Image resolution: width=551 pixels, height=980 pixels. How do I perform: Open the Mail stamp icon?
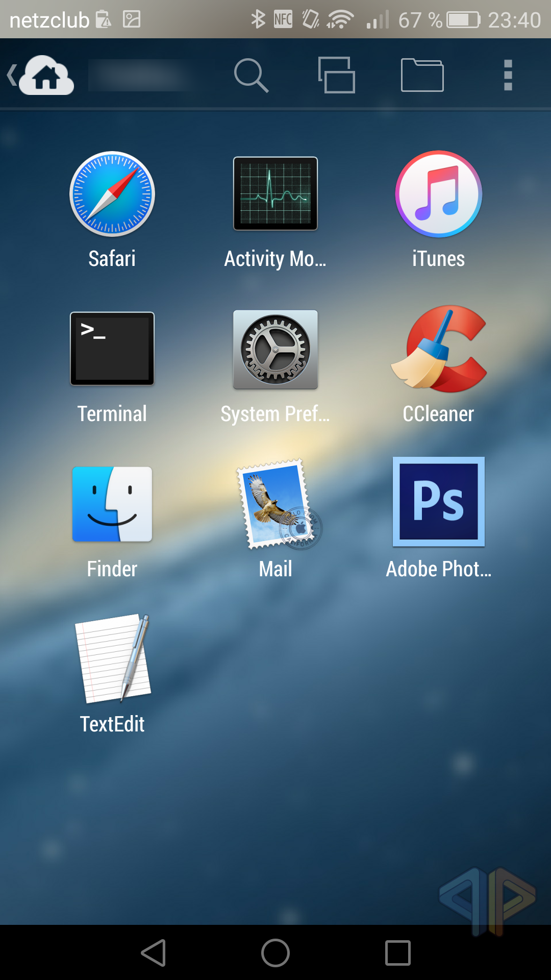click(x=275, y=504)
